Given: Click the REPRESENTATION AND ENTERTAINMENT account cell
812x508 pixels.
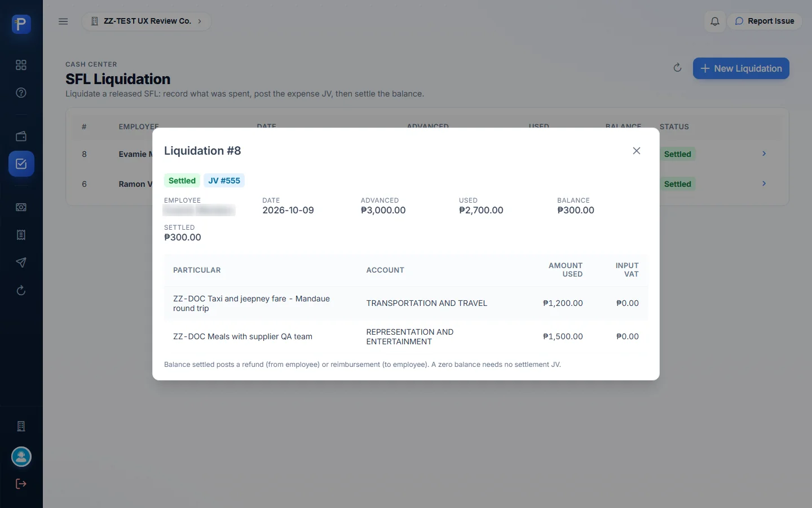Looking at the screenshot, I should [x=410, y=336].
